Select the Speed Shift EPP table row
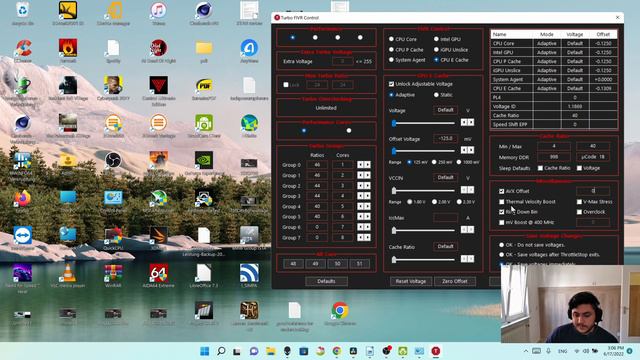The height and width of the screenshot is (360, 640). [x=554, y=124]
